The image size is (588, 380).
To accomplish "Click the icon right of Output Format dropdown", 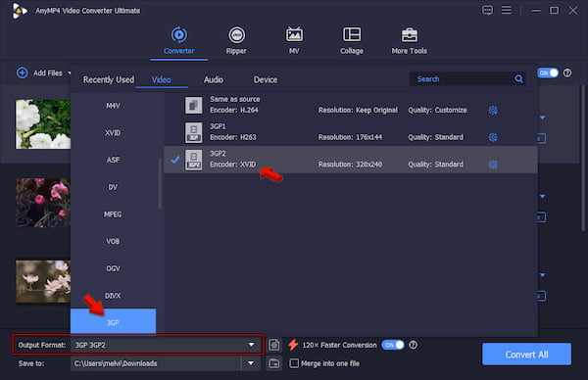I will (274, 345).
